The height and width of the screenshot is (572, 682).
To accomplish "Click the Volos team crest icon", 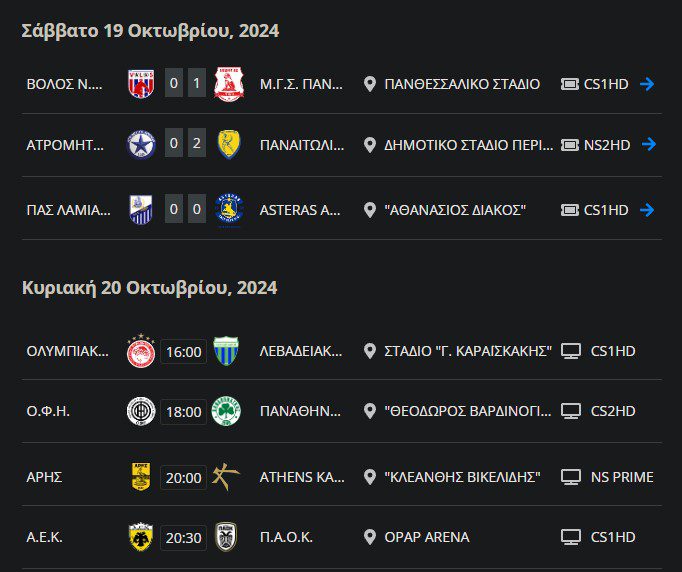I will pos(141,84).
